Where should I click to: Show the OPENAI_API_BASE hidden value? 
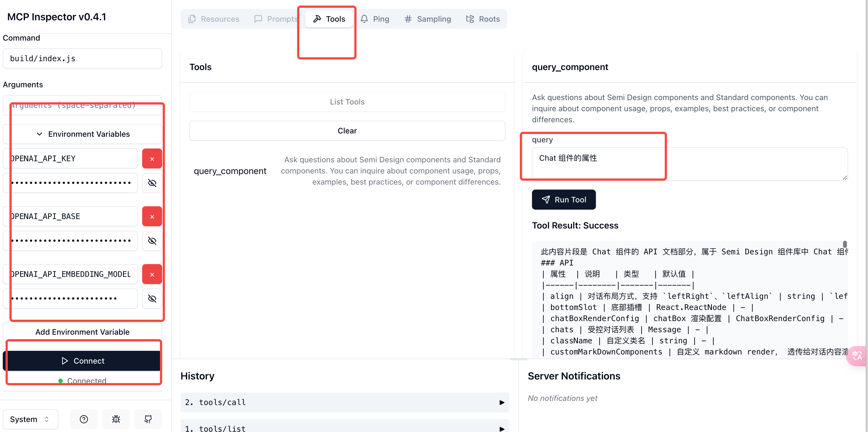click(152, 240)
